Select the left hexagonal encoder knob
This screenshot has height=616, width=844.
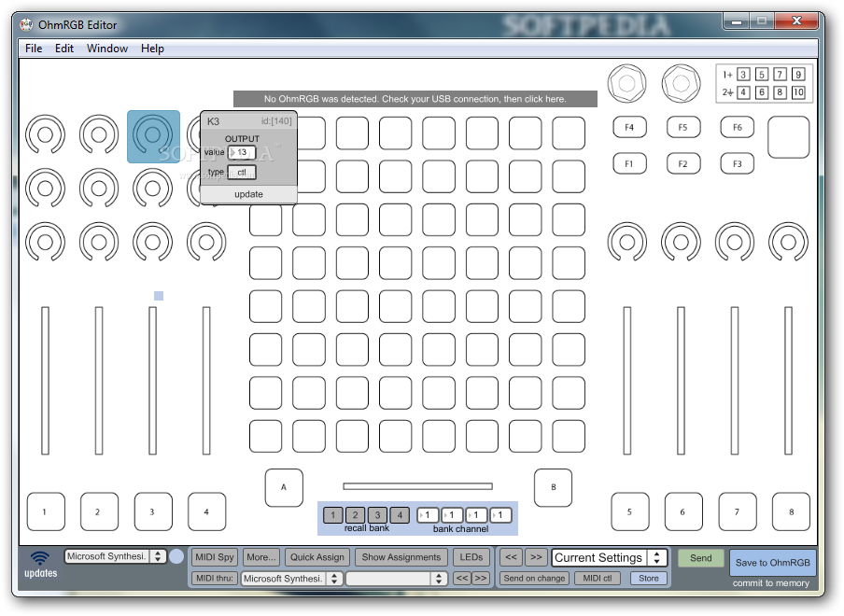point(626,83)
